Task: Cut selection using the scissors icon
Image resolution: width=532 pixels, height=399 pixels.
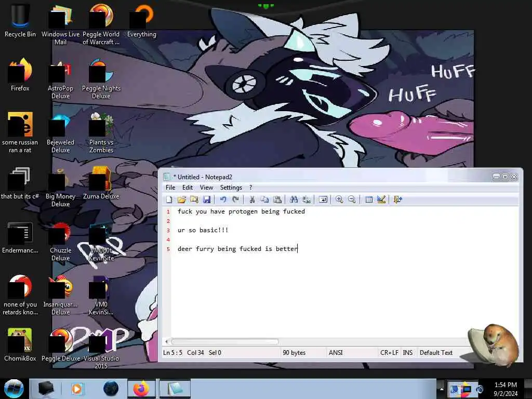Action: click(252, 199)
